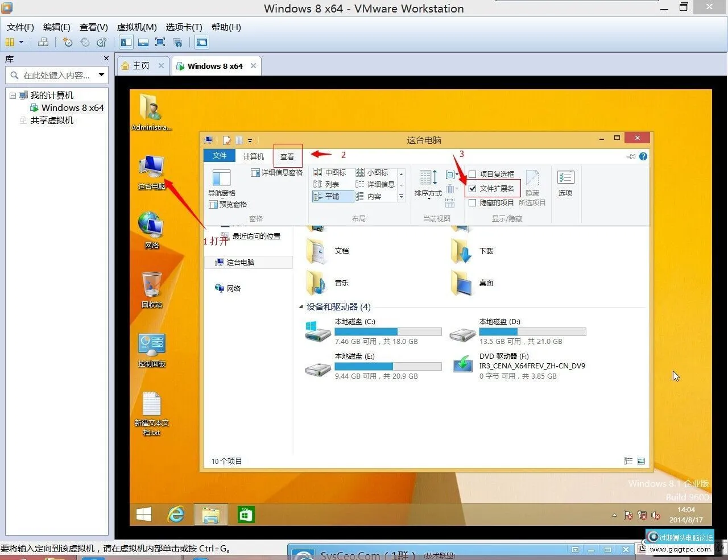The width and height of the screenshot is (728, 560).
Task: Open the quick access toolbar dropdown in Explorer
Action: [250, 140]
